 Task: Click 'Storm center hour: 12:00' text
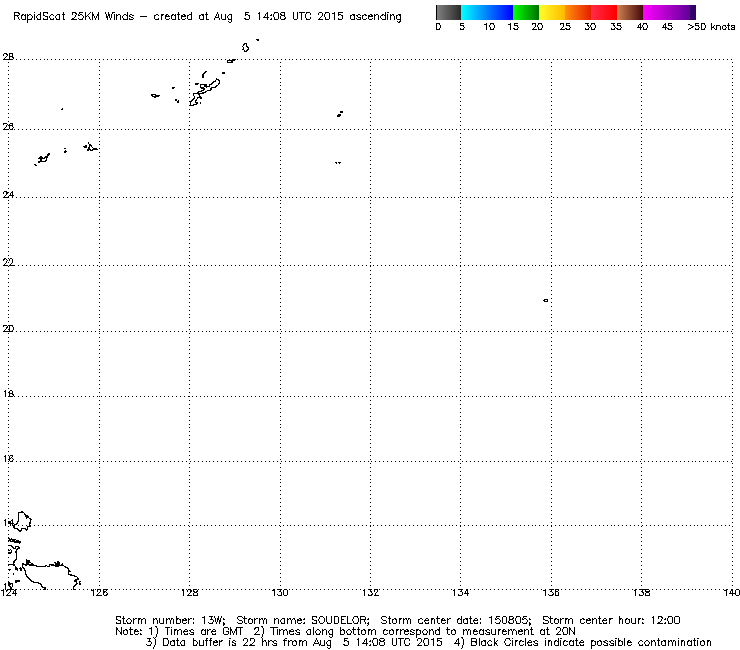click(x=611, y=620)
